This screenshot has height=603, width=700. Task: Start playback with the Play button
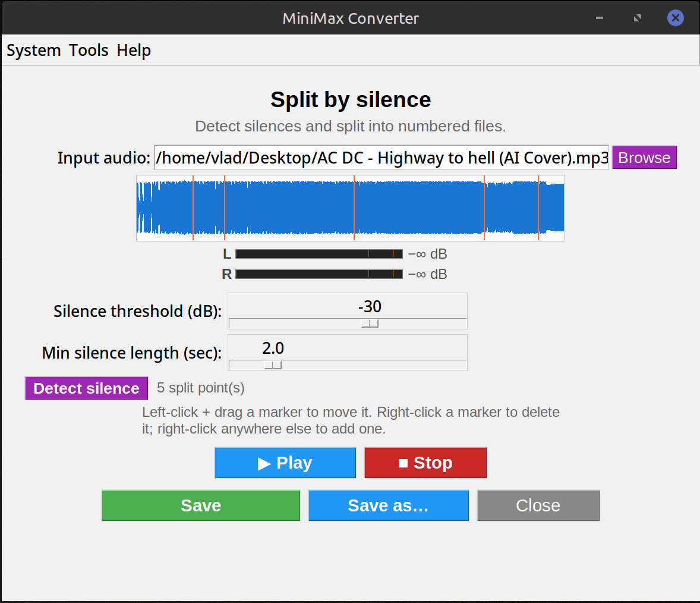(x=285, y=463)
